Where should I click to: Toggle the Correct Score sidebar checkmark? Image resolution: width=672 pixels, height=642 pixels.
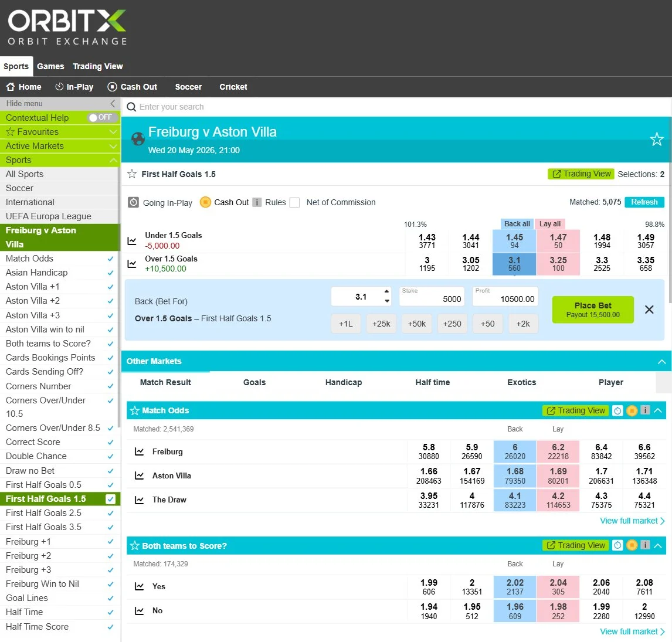(110, 442)
